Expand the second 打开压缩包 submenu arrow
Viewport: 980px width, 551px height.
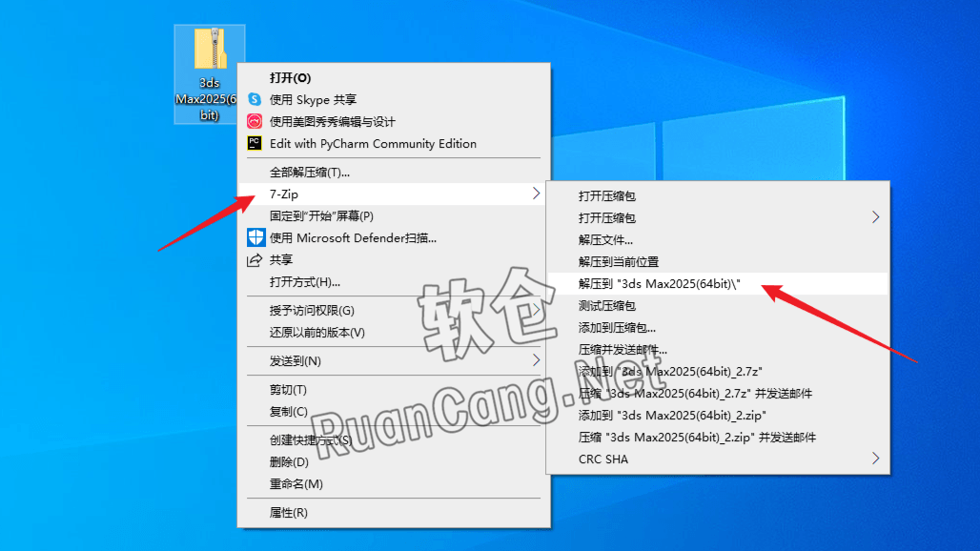tap(875, 217)
